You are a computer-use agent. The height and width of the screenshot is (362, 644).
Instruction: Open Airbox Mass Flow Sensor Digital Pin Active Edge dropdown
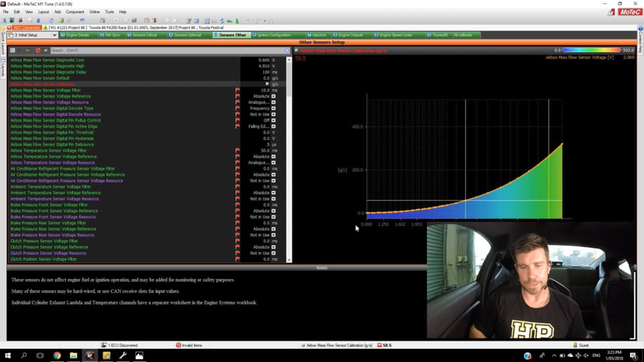click(x=274, y=127)
